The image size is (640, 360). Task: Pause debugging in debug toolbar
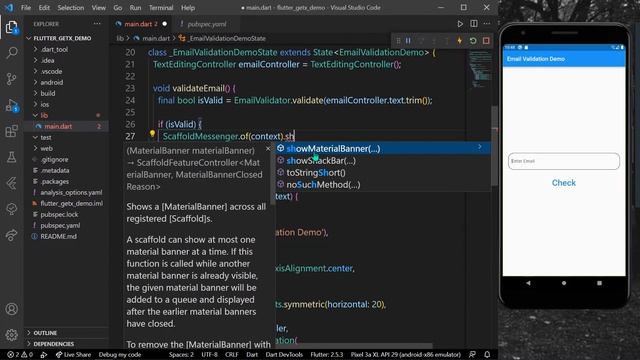(x=408, y=41)
